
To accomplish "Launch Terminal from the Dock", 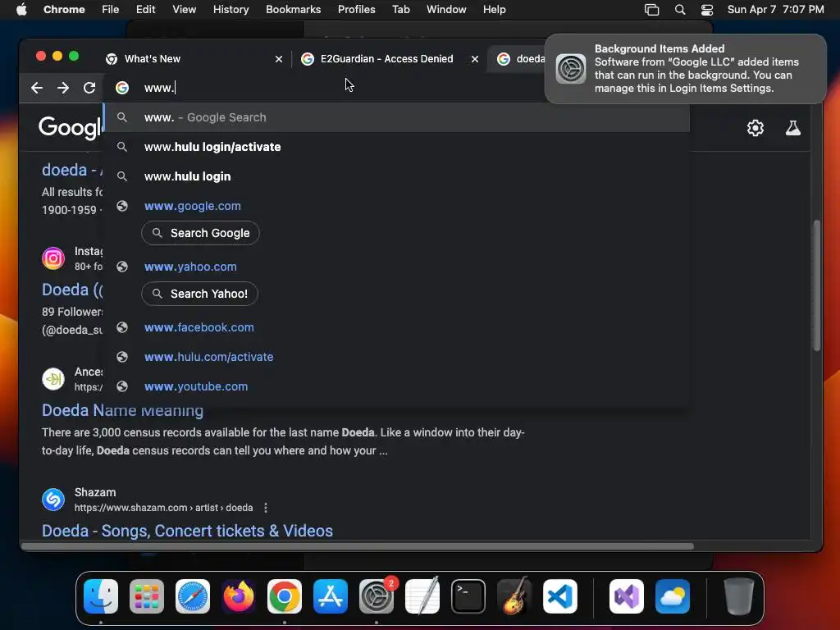I will (x=468, y=596).
